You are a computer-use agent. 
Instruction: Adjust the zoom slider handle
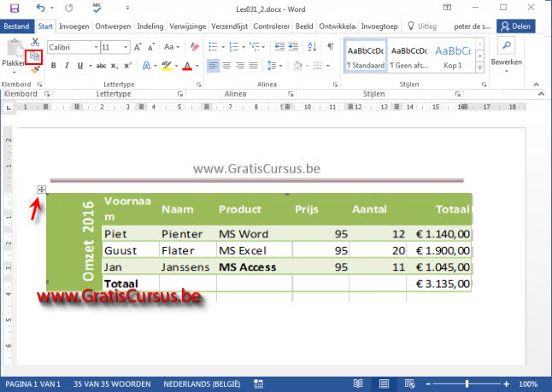[467, 384]
